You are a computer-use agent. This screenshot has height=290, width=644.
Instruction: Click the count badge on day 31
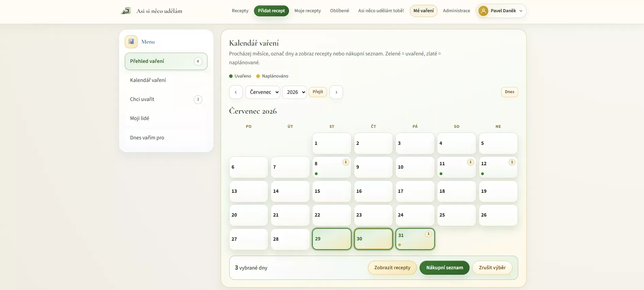point(429,234)
